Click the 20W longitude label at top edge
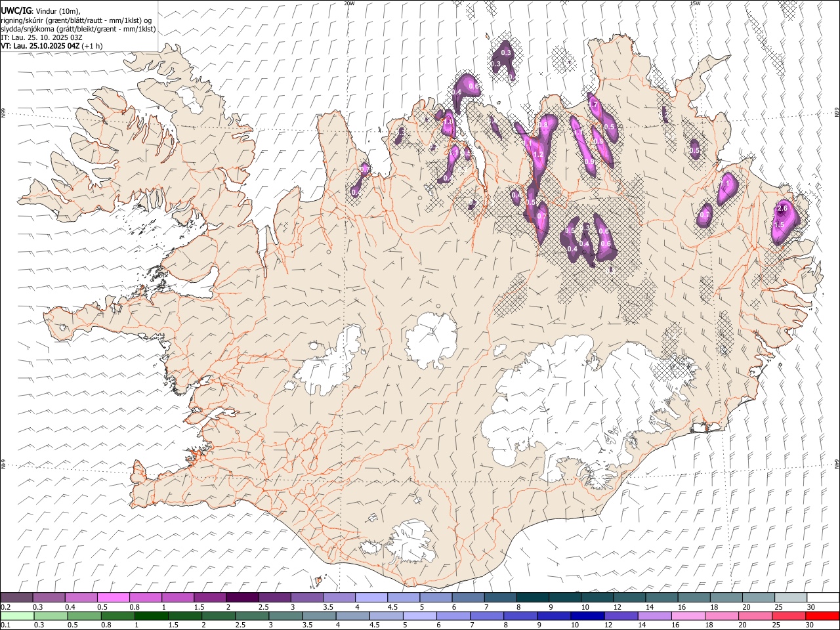 click(x=350, y=3)
